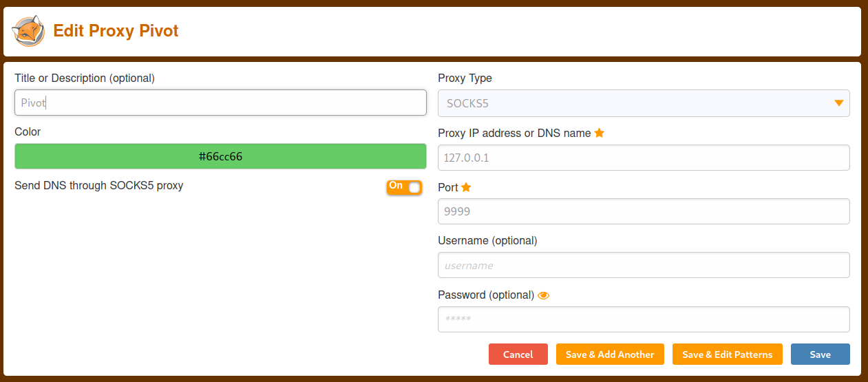The image size is (868, 382).
Task: Toggle Send DNS through SOCKS5 proxy switch
Action: (x=404, y=187)
